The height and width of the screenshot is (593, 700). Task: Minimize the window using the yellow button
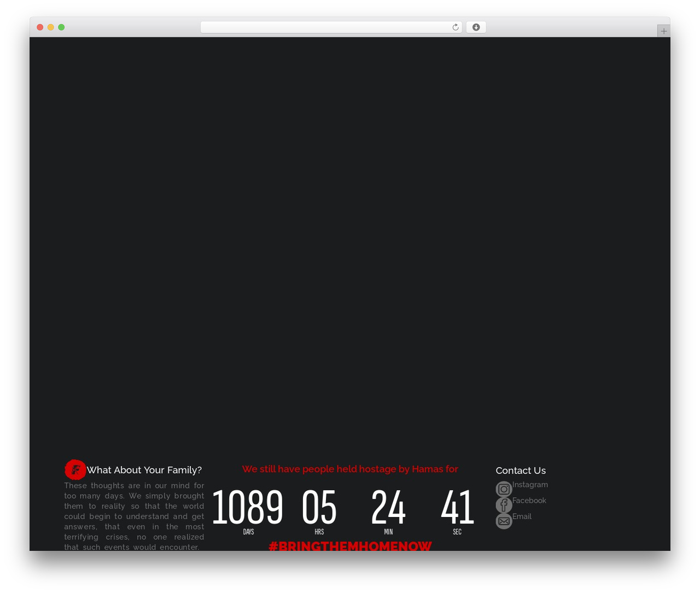point(50,27)
